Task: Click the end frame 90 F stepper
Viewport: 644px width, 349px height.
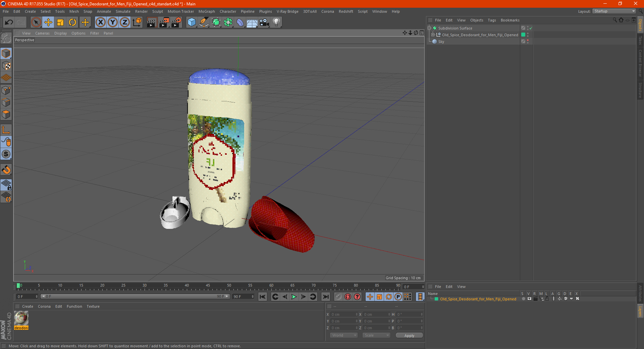Action: tap(253, 297)
